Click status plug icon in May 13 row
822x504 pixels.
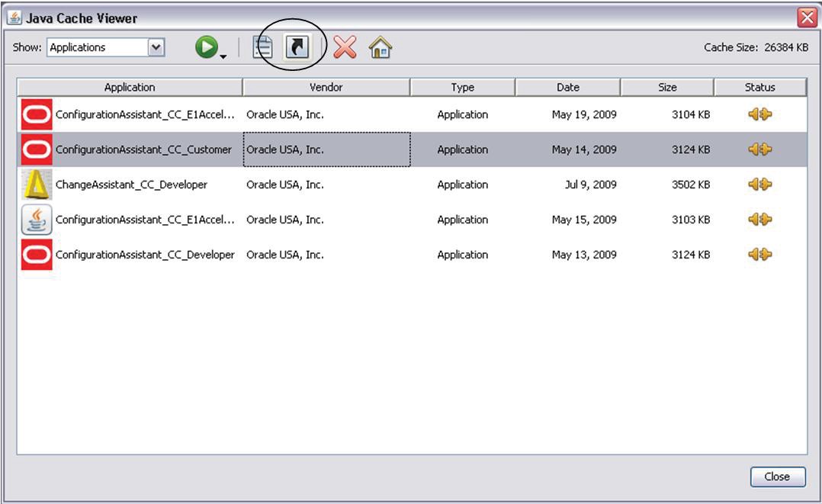[759, 255]
